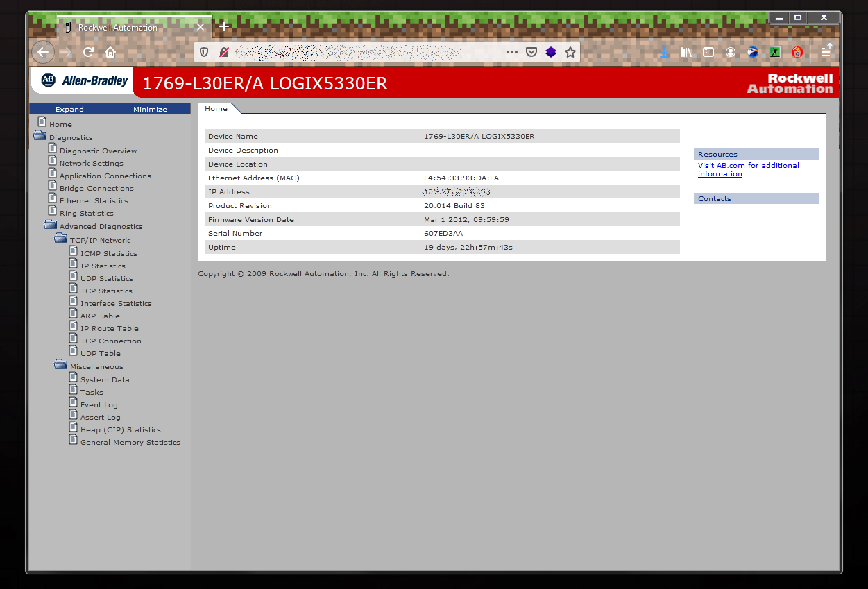Screen dimensions: 868x589
Task: Go back to the previous page
Action: tap(43, 52)
